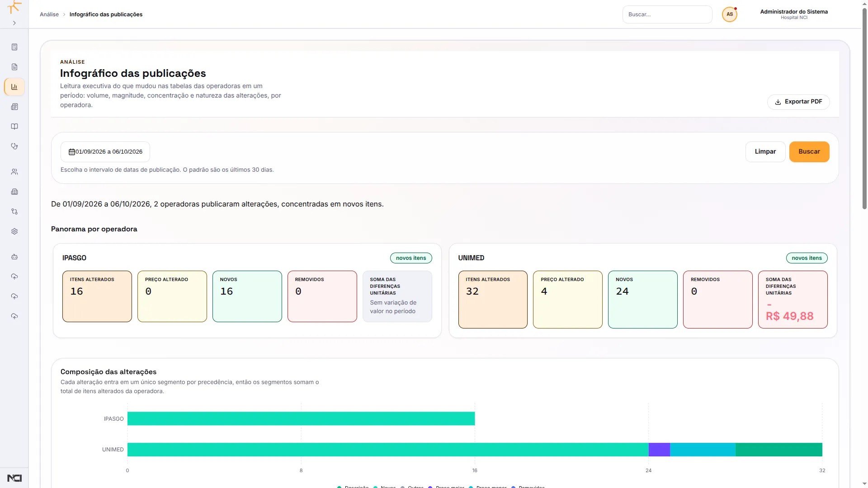The width and height of the screenshot is (868, 488).
Task: Click the dark green segment in UNIMED bar
Action: pos(779,450)
